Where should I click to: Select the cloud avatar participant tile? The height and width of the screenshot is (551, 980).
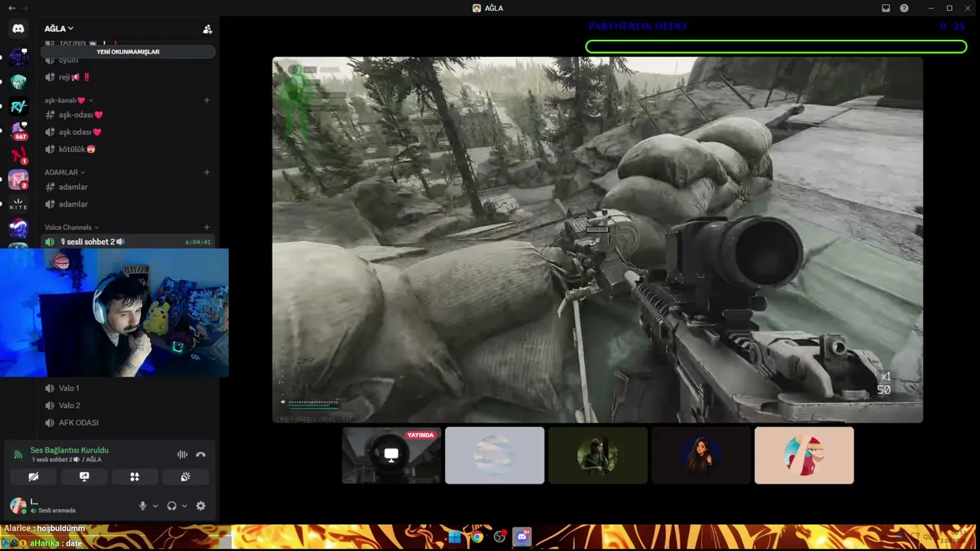pos(495,455)
